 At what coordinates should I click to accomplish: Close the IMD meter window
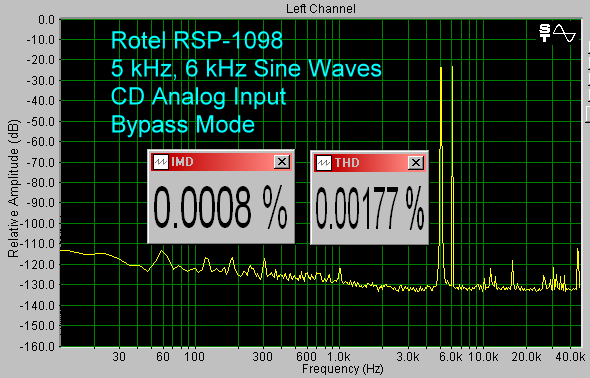coord(281,162)
